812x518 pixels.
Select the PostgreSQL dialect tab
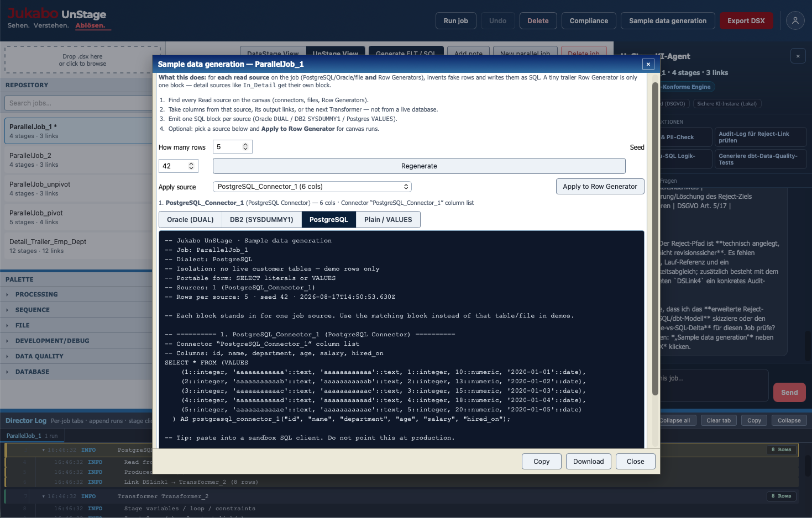tap(329, 219)
